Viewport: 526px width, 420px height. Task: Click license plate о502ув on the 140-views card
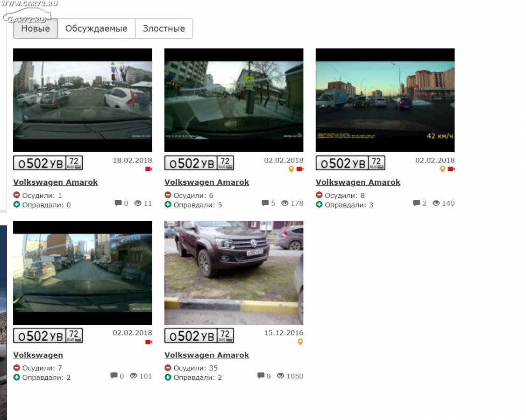(x=350, y=163)
